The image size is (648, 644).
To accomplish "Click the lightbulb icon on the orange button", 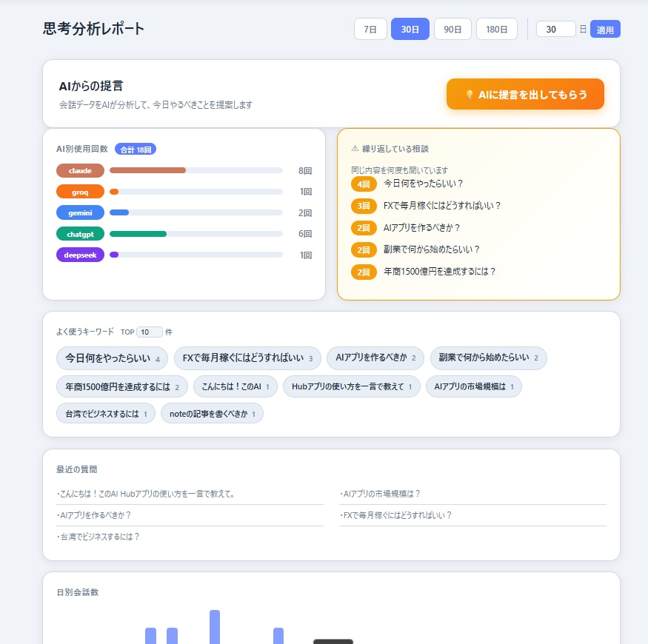I will pos(470,95).
